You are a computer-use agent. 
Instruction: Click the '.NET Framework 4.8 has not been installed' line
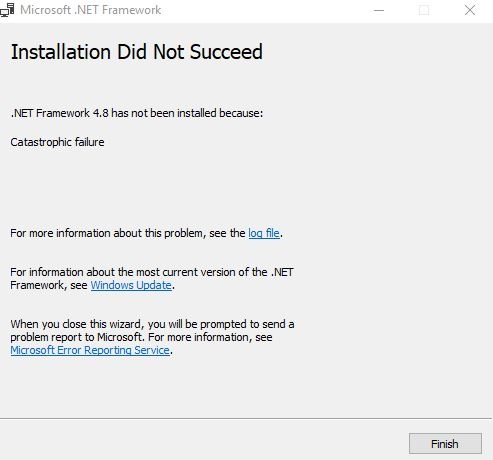[137, 113]
